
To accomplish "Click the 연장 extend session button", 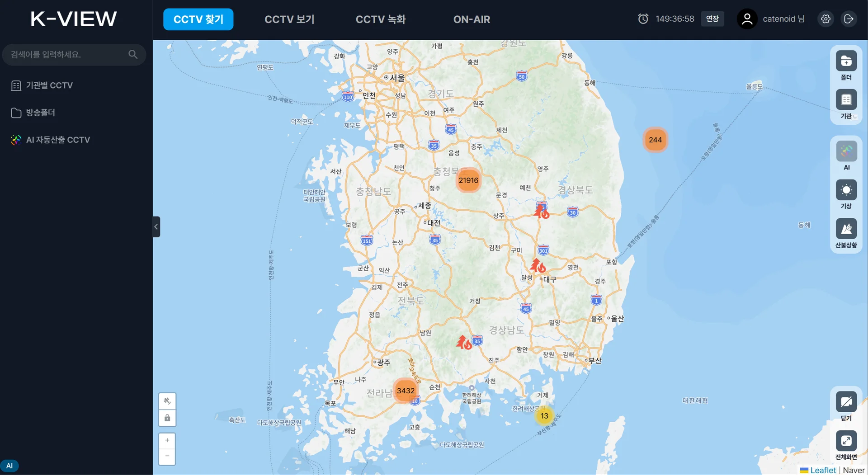I will coord(712,19).
